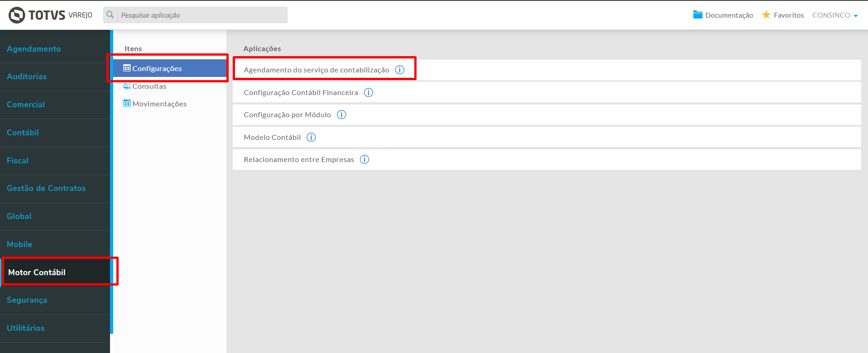Open the Comercial module
The height and width of the screenshot is (353, 868).
coord(55,105)
